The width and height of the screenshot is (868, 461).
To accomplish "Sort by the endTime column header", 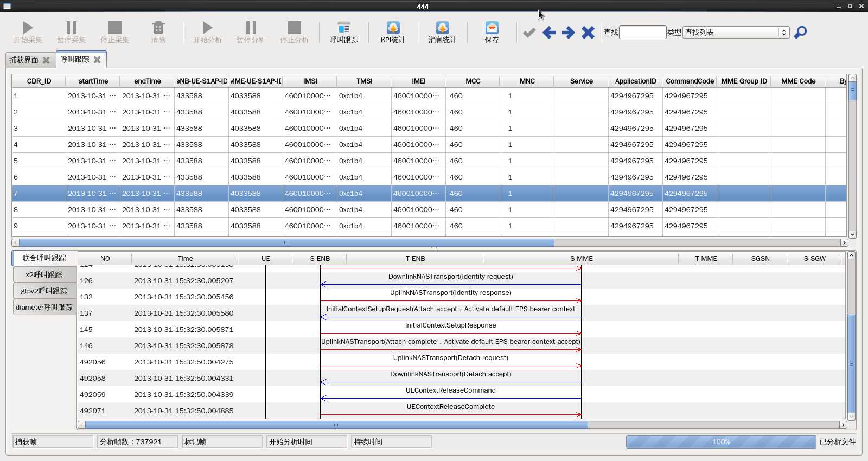I will point(148,81).
